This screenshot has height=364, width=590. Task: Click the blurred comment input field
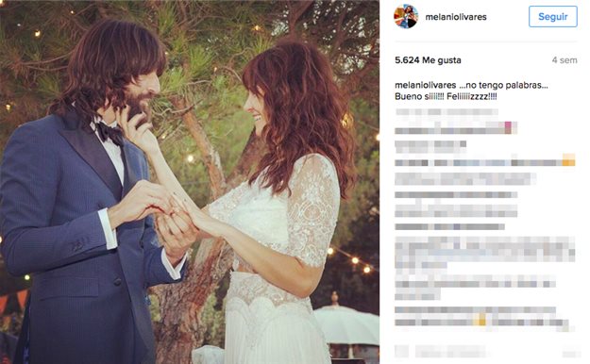449,351
